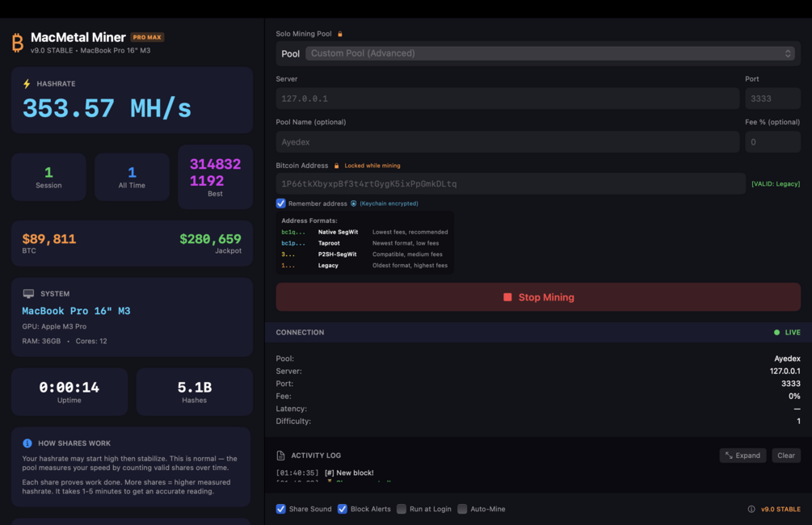Click the 5.1B Hashes card
The width and height of the screenshot is (812, 525).
point(194,392)
